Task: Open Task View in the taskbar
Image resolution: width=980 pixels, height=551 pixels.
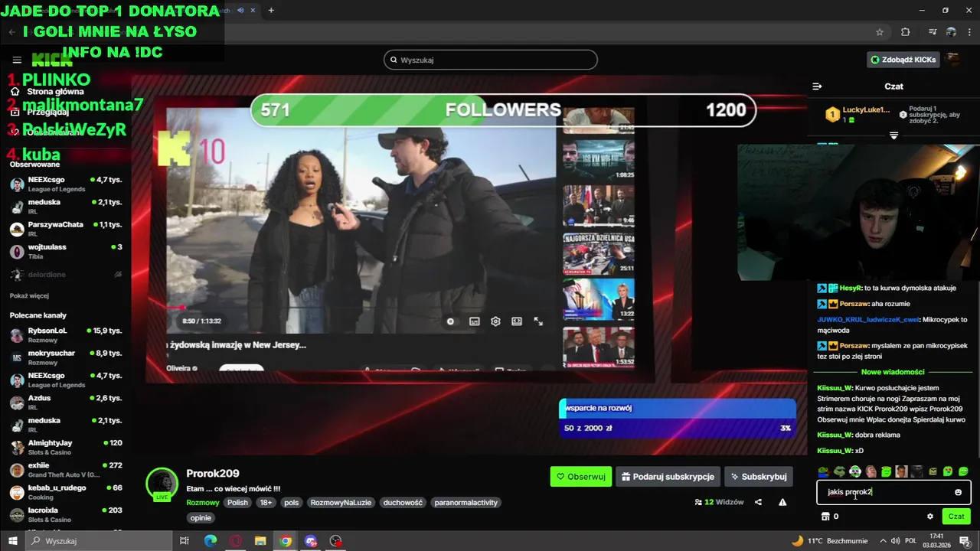Action: click(185, 541)
